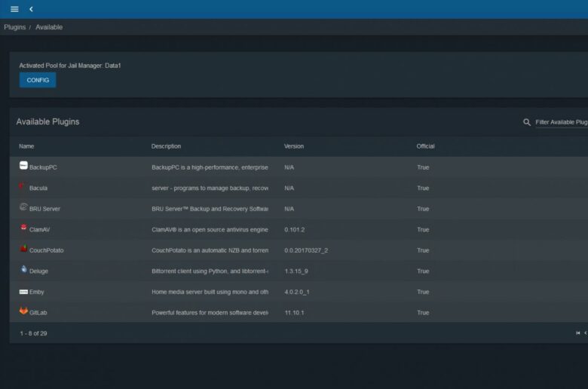Select the Emby plugin name
This screenshot has width=588, height=389.
[37, 292]
